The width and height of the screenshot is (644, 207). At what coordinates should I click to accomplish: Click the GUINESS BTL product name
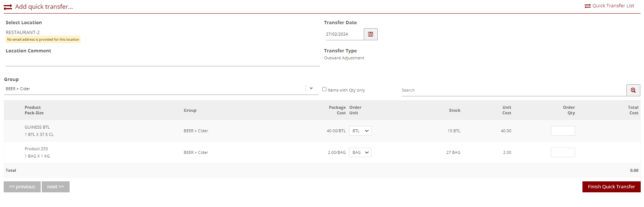click(x=37, y=127)
